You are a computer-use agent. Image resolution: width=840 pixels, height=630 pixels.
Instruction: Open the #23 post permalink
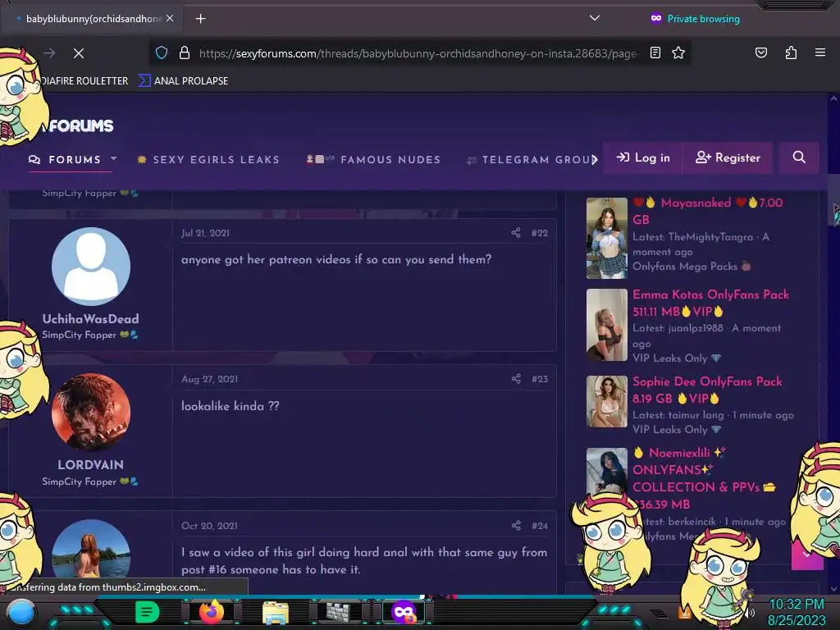[540, 379]
